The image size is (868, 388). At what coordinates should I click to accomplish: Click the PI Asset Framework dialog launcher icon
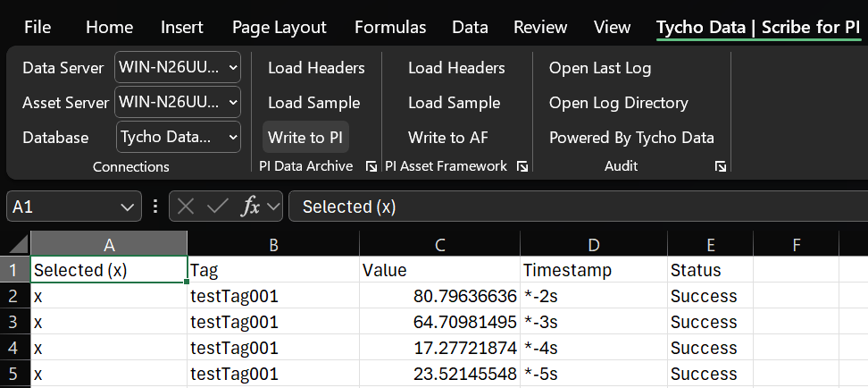[x=522, y=166]
